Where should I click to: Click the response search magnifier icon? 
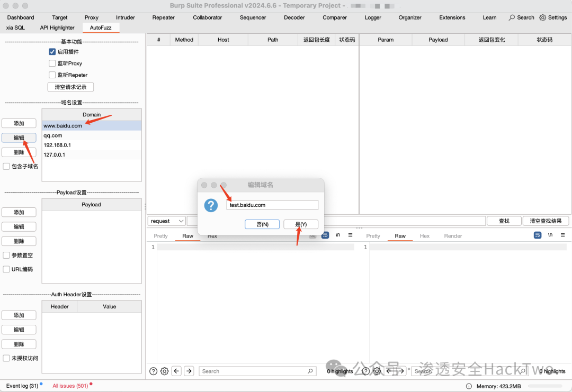(523, 371)
